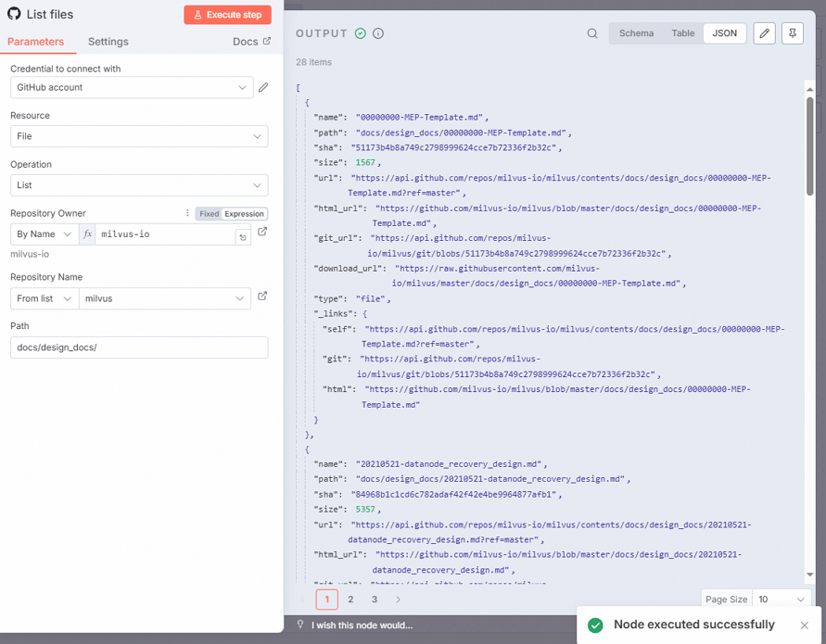The height and width of the screenshot is (644, 826).
Task: Switch to the Parameters tab
Action: click(35, 42)
